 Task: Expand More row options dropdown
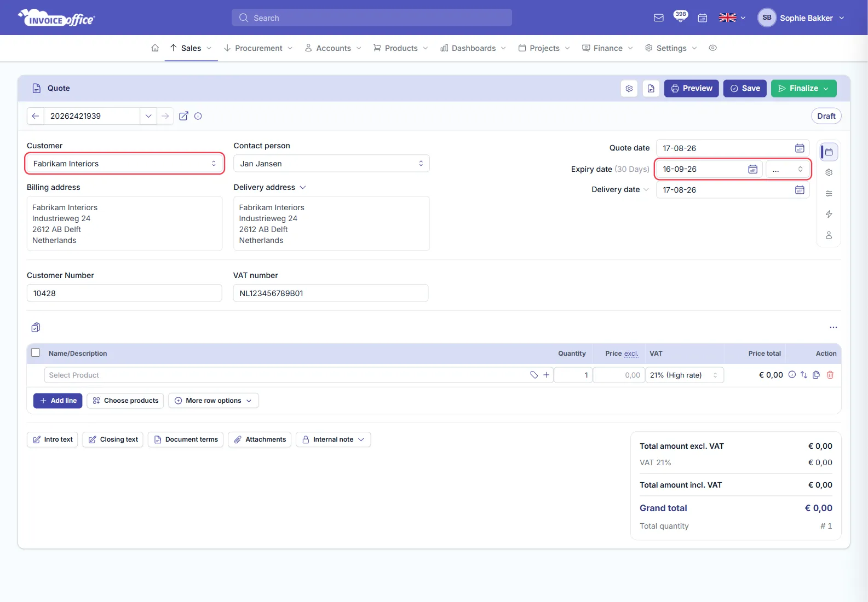[x=214, y=401]
